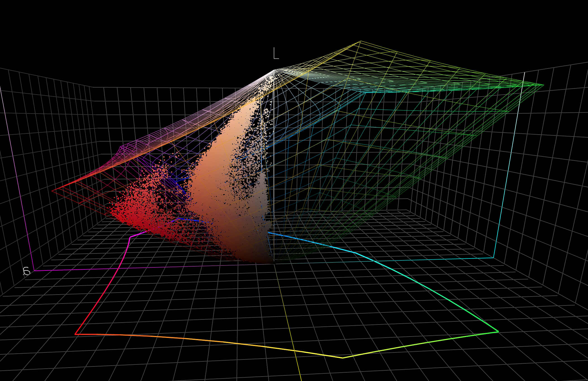588x381 pixels.
Task: Click the L axis label at top
Action: click(x=276, y=53)
